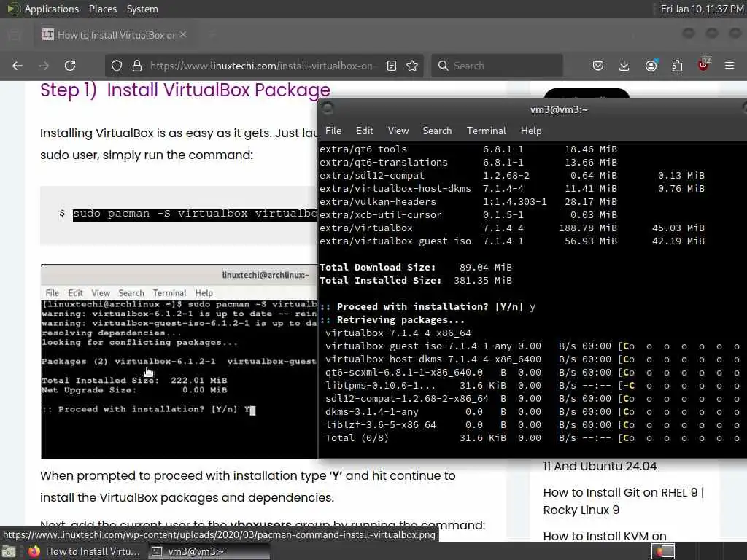Open How to Install Git on RHEL 9 link
The image size is (747, 560).
(x=623, y=501)
